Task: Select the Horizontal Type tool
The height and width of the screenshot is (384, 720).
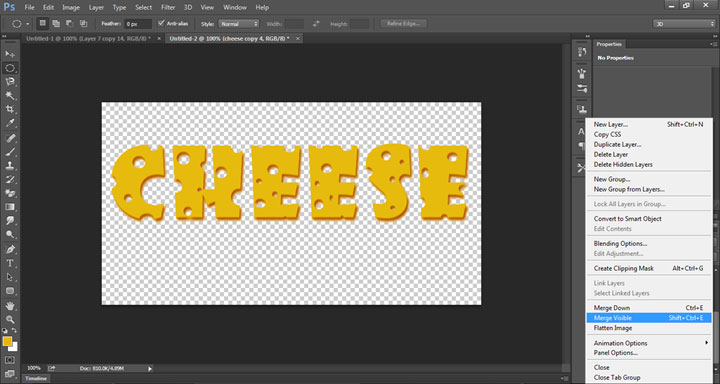Action: coord(10,263)
